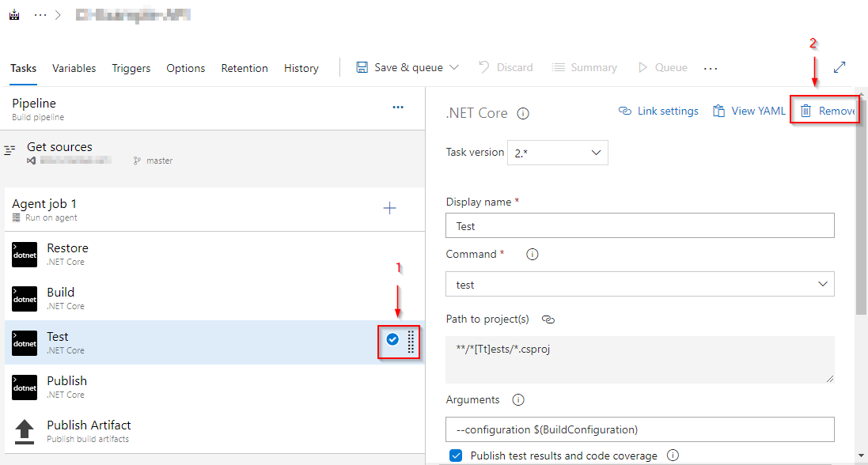
Task: Click the plus icon on Agent job 1
Action: pos(389,209)
